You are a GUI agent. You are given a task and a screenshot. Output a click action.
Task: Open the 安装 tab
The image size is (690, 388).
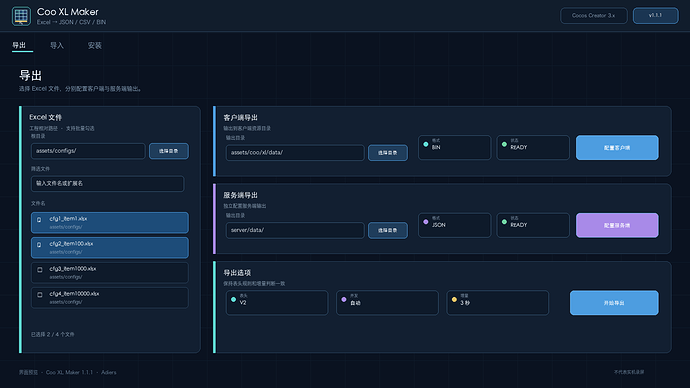tap(95, 45)
